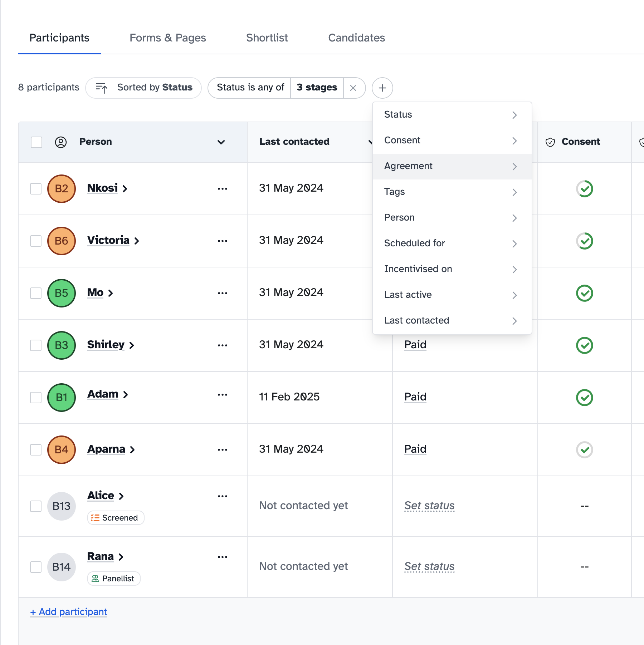Check the checkbox on Victoria's row
Image resolution: width=644 pixels, height=645 pixels.
pos(36,241)
